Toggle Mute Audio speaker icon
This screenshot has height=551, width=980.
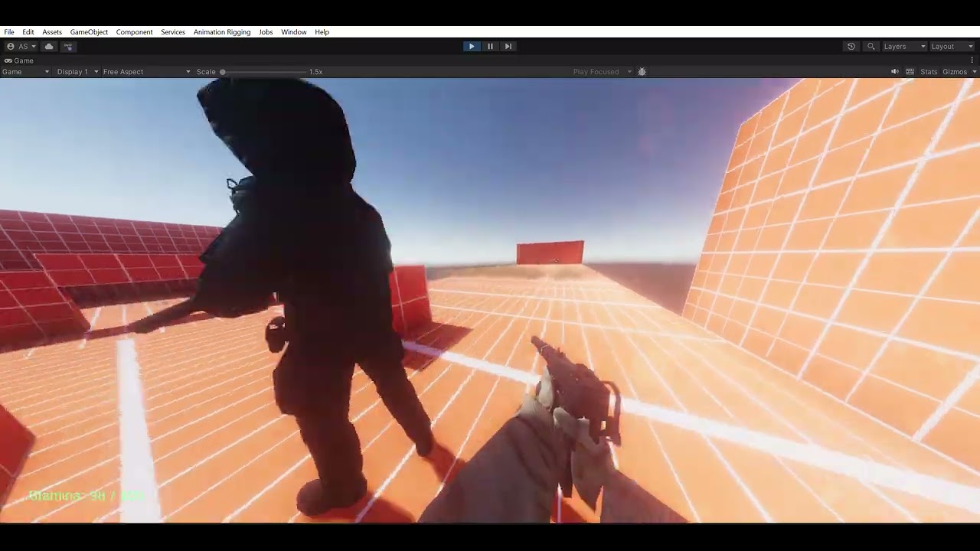[895, 72]
